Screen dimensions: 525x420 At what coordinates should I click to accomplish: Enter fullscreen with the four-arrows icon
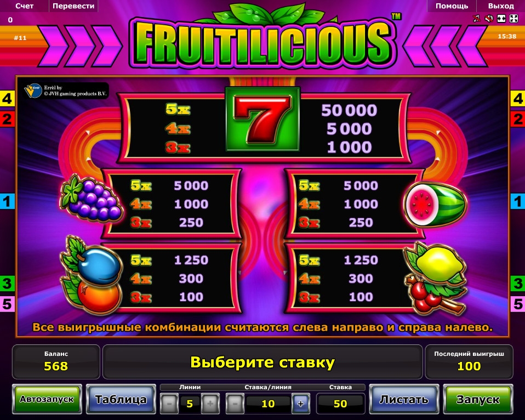[x=513, y=19]
